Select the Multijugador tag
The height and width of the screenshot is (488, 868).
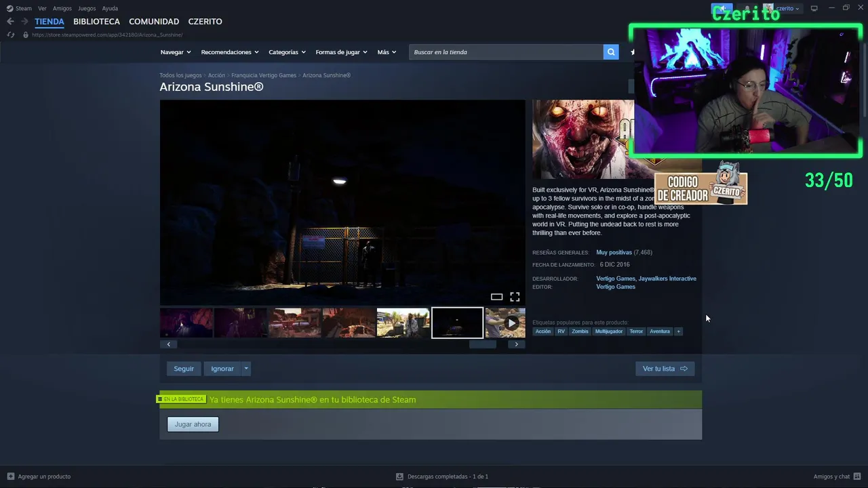609,331
